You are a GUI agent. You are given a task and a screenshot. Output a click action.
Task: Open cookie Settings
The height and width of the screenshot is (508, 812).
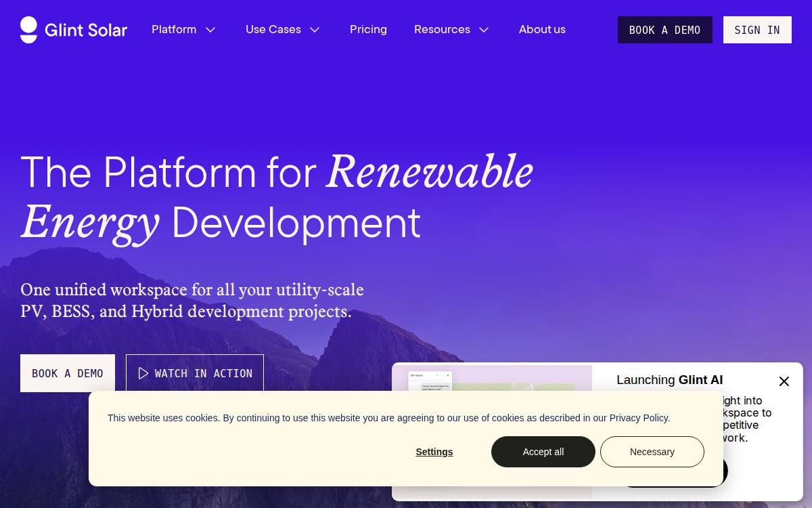click(434, 452)
